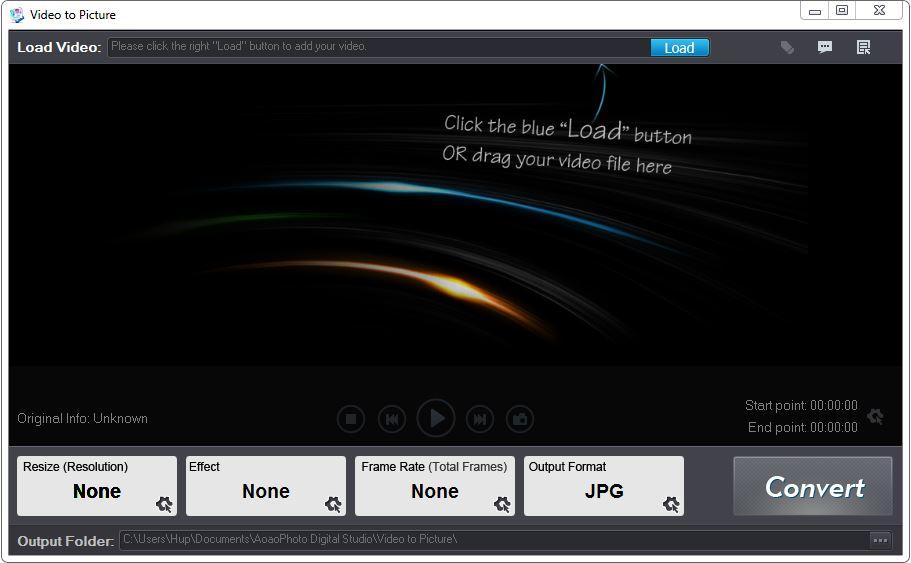The image size is (911, 563).
Task: Open the Resize (Resolution) panel
Action: [x=97, y=486]
